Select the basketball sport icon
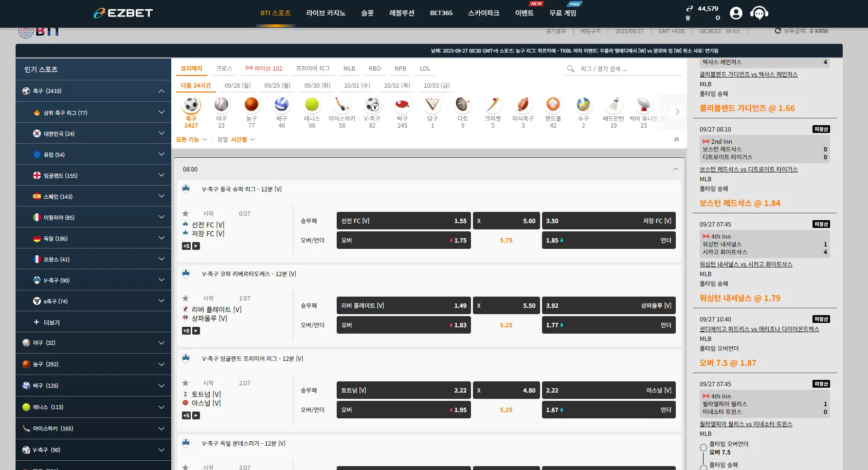868x470 pixels. [252, 105]
